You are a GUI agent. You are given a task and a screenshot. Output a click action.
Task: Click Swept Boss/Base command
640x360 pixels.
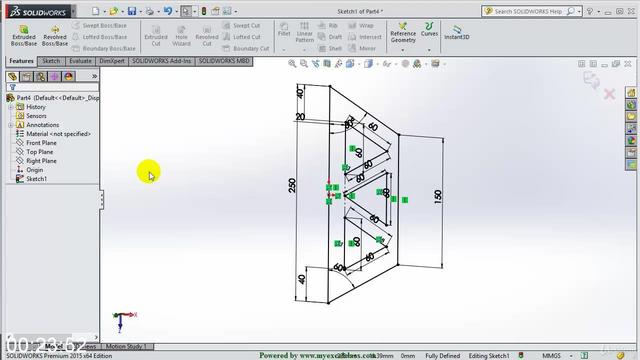tap(100, 25)
